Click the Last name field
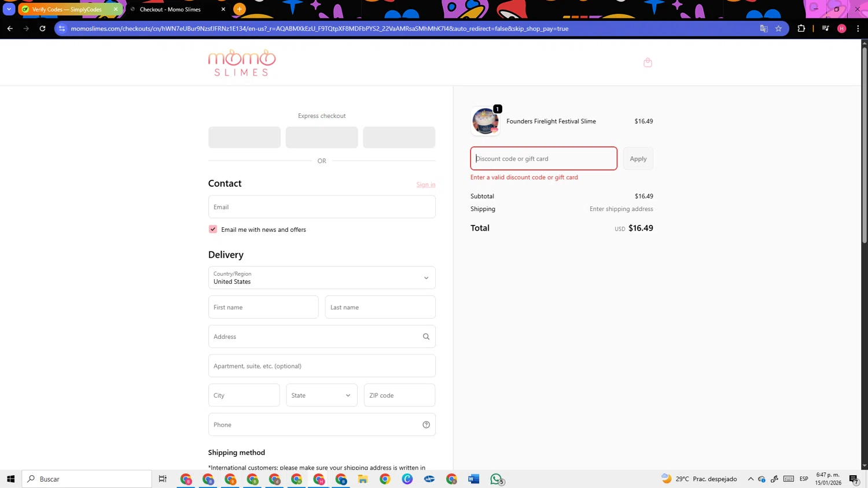868x488 pixels. pos(380,307)
